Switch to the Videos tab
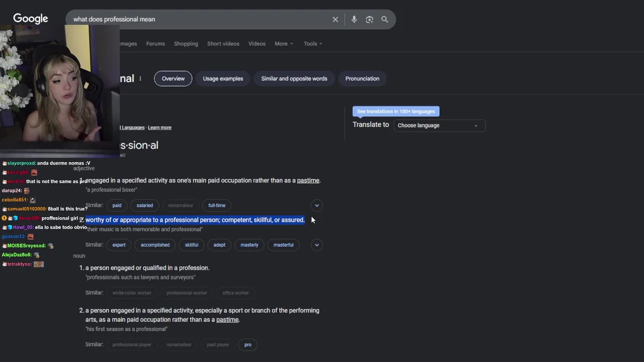 (257, 44)
